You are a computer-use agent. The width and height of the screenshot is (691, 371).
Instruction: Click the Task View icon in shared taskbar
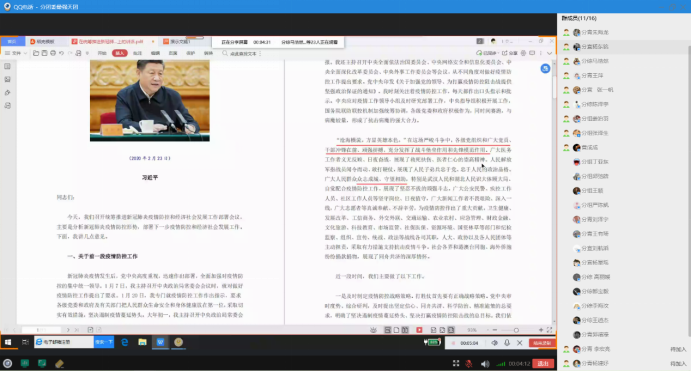pyautogui.click(x=25, y=342)
